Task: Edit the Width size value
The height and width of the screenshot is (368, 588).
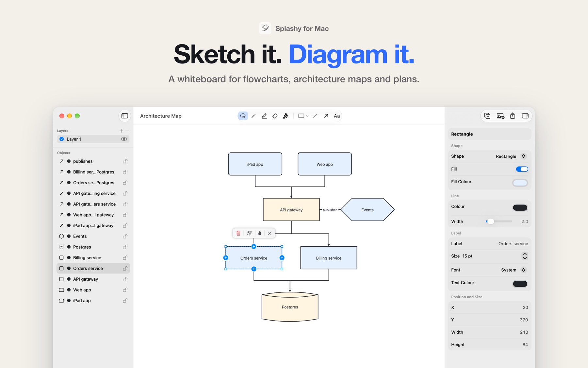Action: coord(524,332)
